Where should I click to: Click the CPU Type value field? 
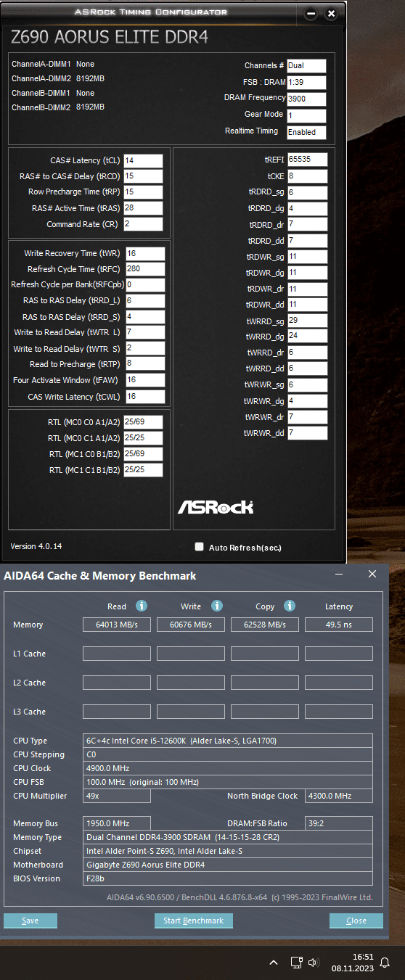click(228, 741)
